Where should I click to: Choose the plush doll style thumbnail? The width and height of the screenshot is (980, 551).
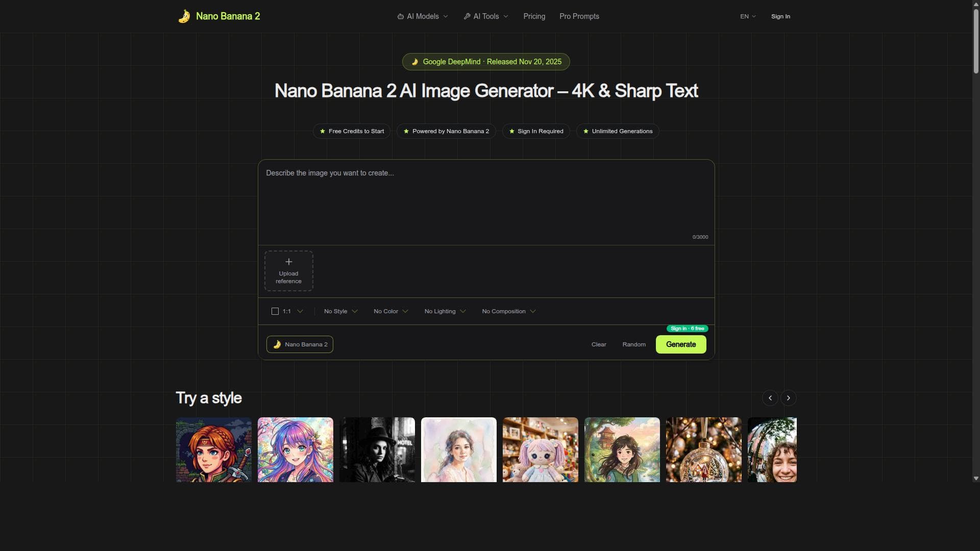pos(541,449)
